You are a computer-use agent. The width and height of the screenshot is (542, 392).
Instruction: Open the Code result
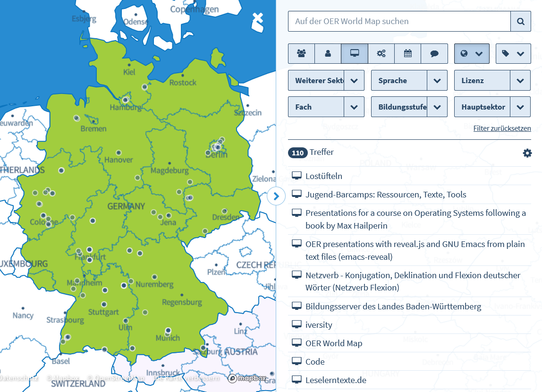pos(315,362)
